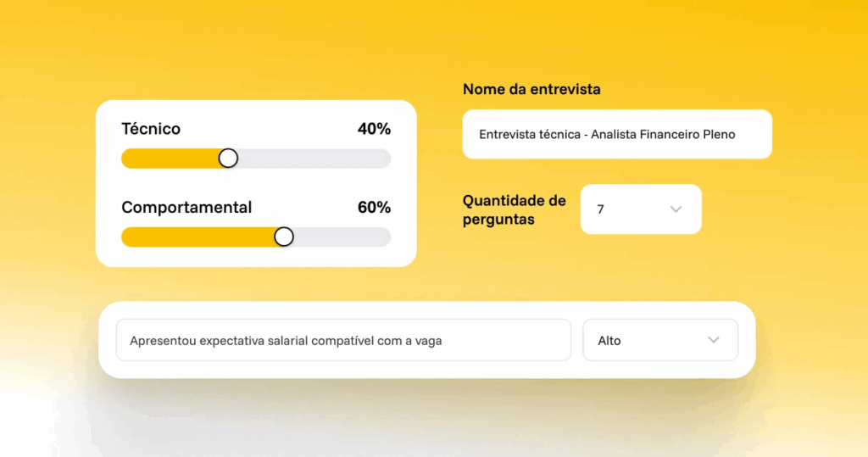Click the yellow filled part of Técnico slider

[x=170, y=159]
